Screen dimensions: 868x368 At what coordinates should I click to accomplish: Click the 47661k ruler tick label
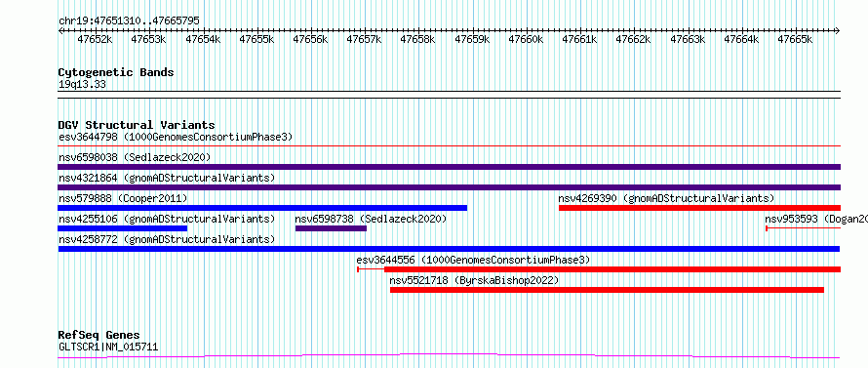(x=579, y=39)
